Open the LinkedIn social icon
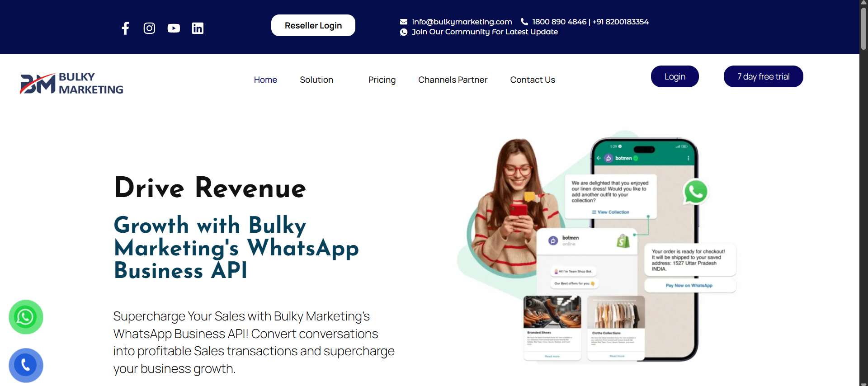The height and width of the screenshot is (386, 868). [198, 28]
